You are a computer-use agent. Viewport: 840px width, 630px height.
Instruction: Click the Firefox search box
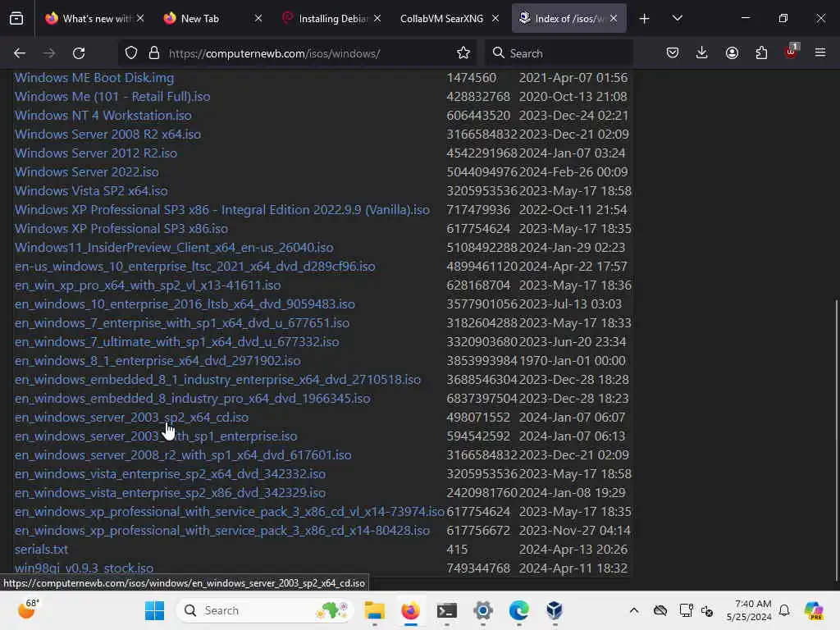[x=559, y=53]
